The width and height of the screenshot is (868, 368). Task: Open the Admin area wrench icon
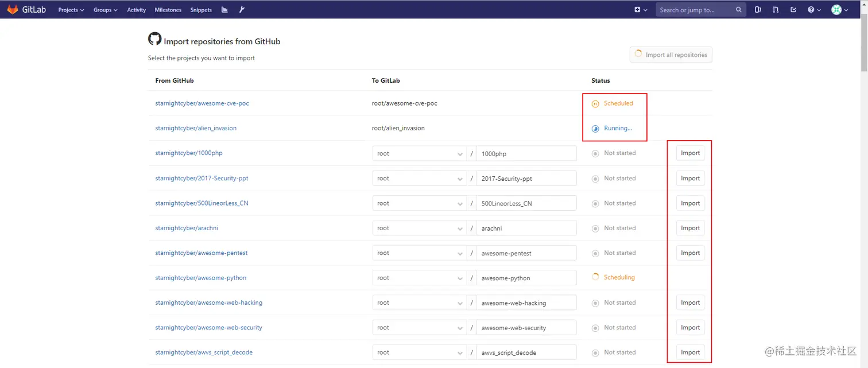242,10
